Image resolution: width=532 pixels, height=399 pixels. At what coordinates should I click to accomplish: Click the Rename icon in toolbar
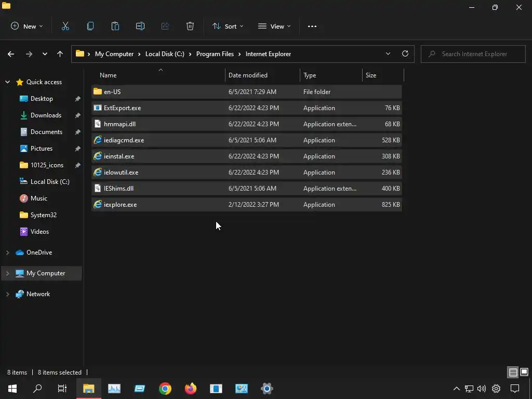tap(140, 26)
